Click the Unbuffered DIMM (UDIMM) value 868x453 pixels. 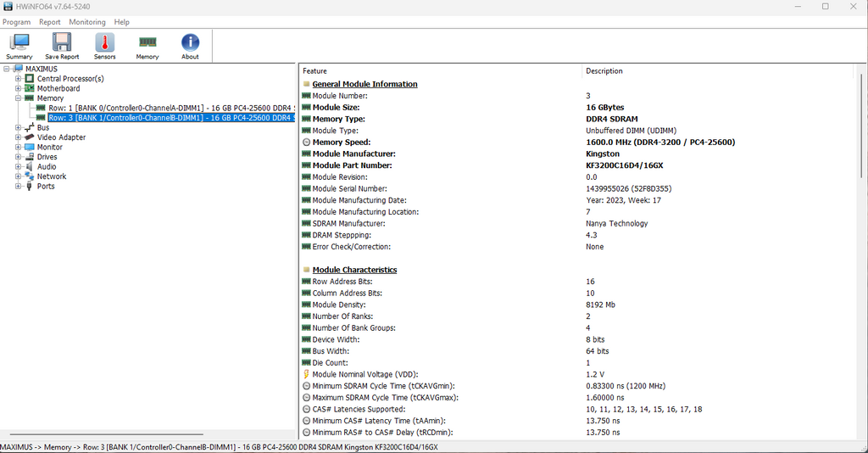click(631, 131)
